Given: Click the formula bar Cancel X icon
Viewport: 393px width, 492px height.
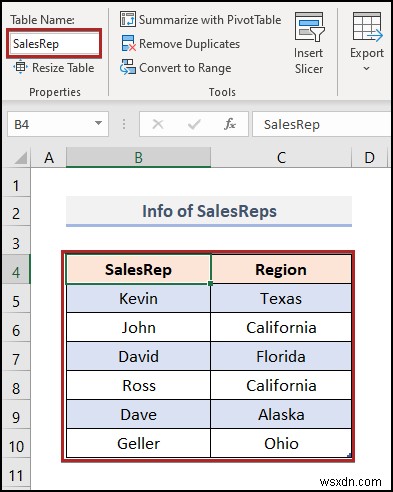Looking at the screenshot, I should (158, 124).
